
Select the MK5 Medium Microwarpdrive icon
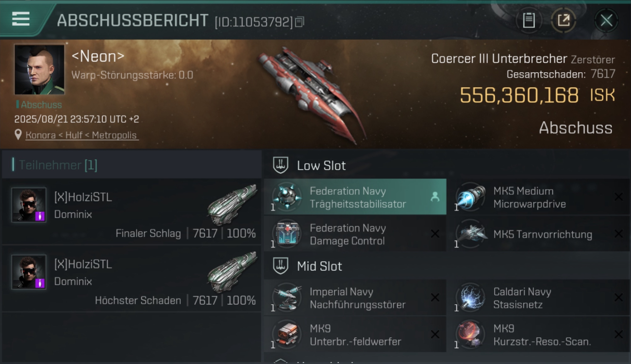[470, 197]
